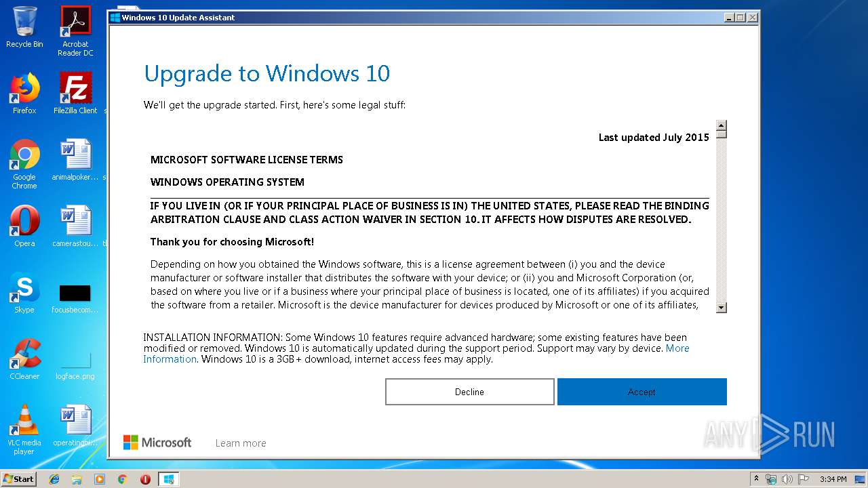Select the operatingbi Word document icon
This screenshot has height=488, width=868.
[75, 426]
